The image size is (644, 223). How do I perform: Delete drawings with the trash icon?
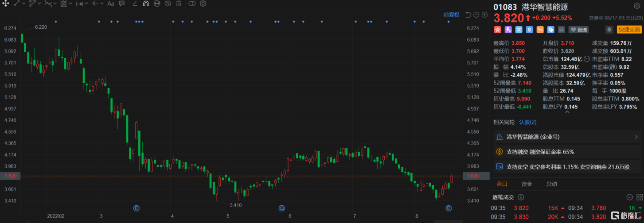click(x=179, y=4)
